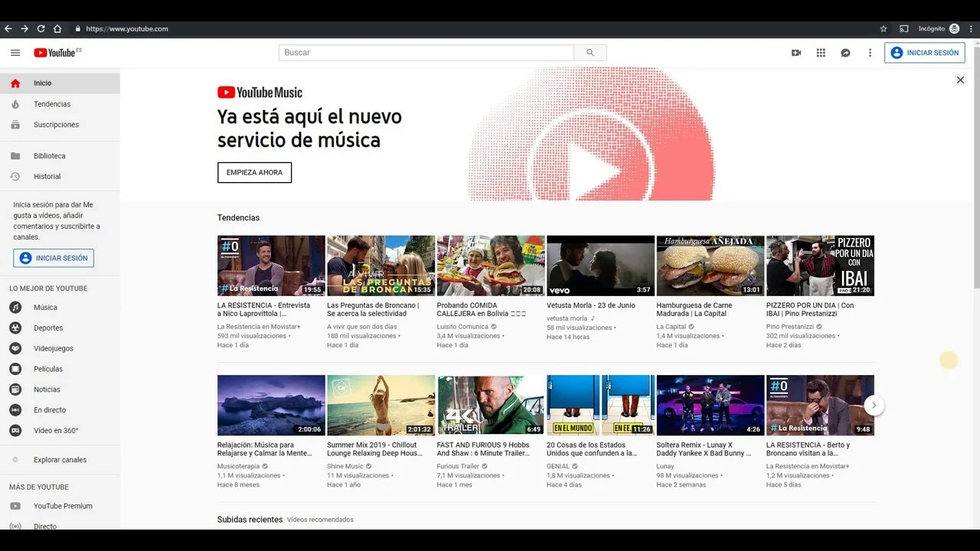Bookmark page with the star icon
The height and width of the screenshot is (551, 980).
tap(883, 29)
